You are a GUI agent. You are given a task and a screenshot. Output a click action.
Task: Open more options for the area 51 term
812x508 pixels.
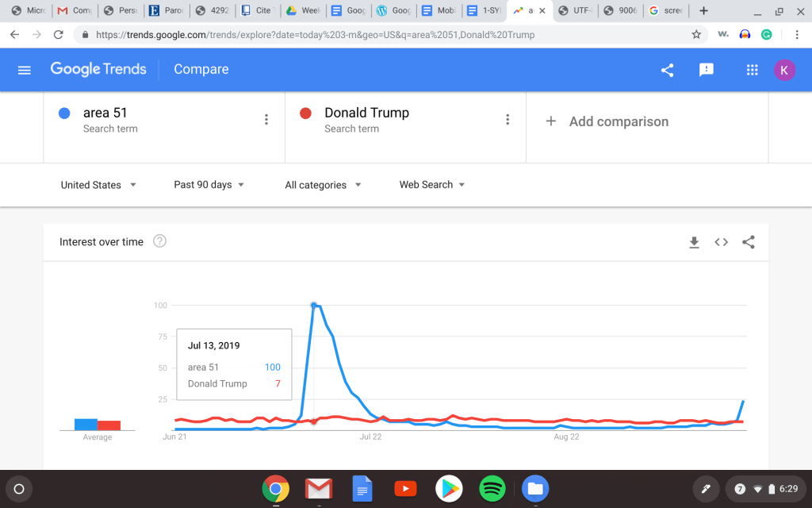point(266,120)
